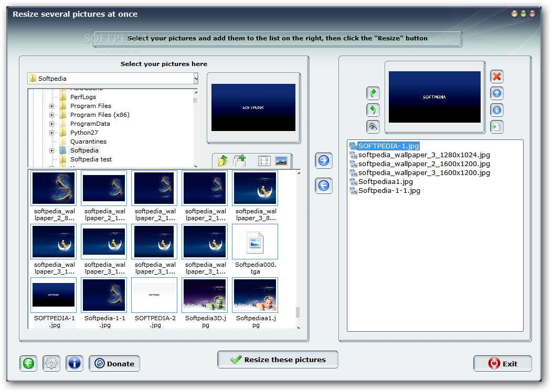552x392 pixels.
Task: Open the Softpedia folder dropdown
Action: tap(196, 79)
